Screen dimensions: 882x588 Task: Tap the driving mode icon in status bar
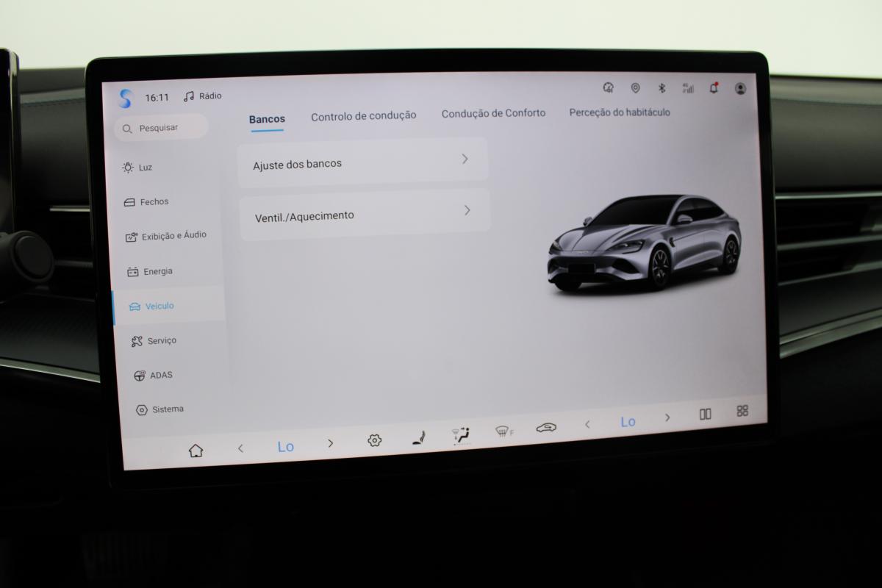pyautogui.click(x=608, y=88)
